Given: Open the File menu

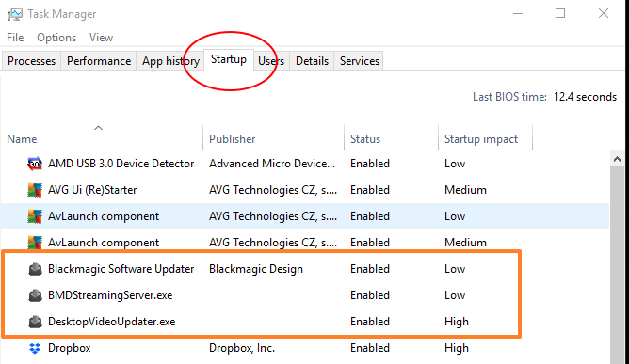Looking at the screenshot, I should tap(15, 38).
